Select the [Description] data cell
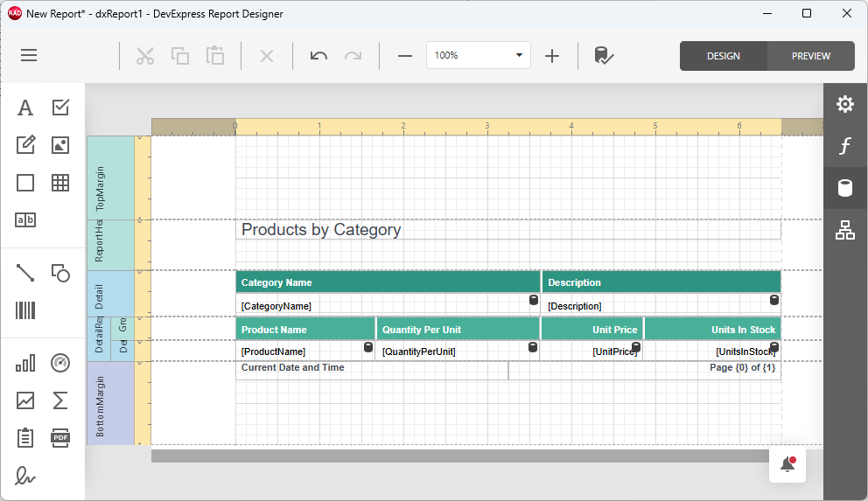The height and width of the screenshot is (501, 868). 661,304
